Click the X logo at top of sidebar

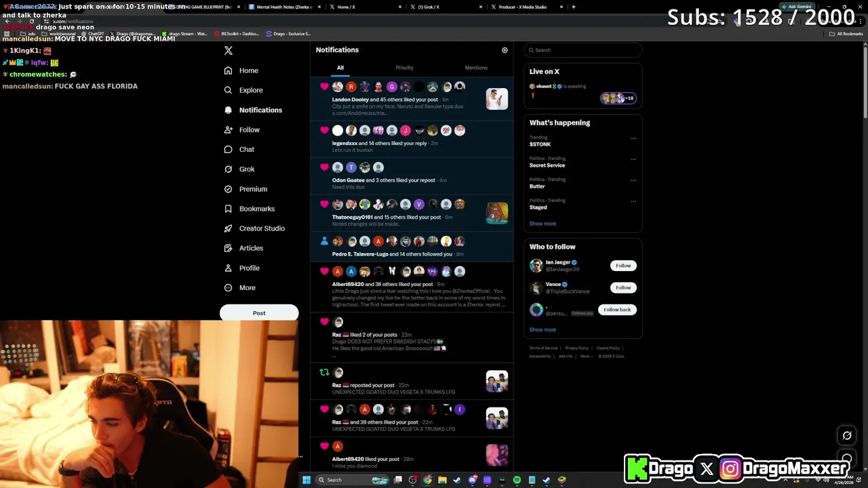[x=229, y=51]
